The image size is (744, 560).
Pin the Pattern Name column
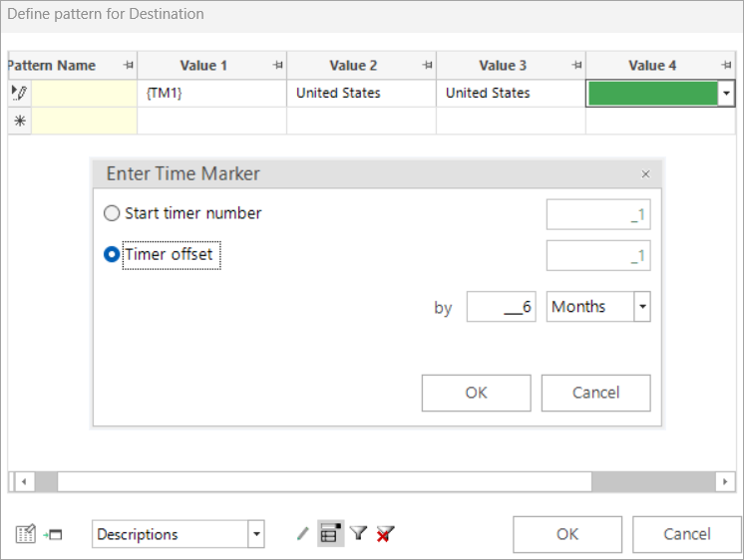(128, 65)
